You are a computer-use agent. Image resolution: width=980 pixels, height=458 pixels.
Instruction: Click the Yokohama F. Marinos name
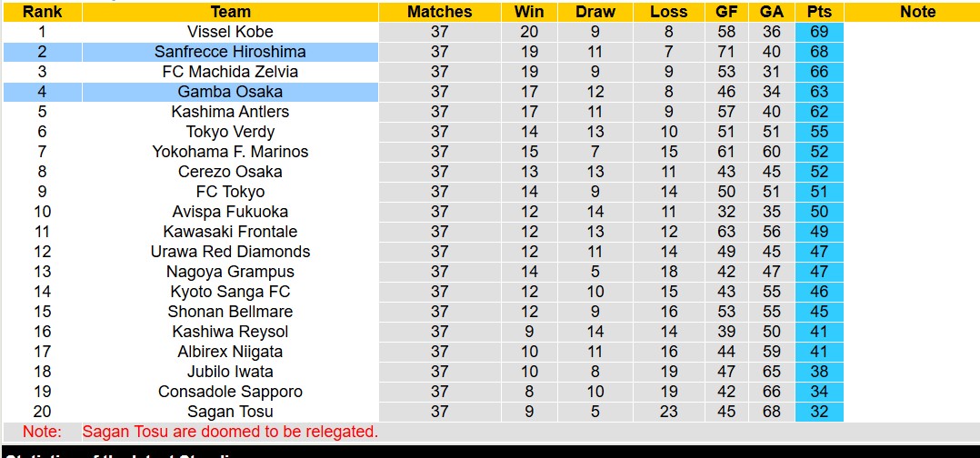click(230, 152)
